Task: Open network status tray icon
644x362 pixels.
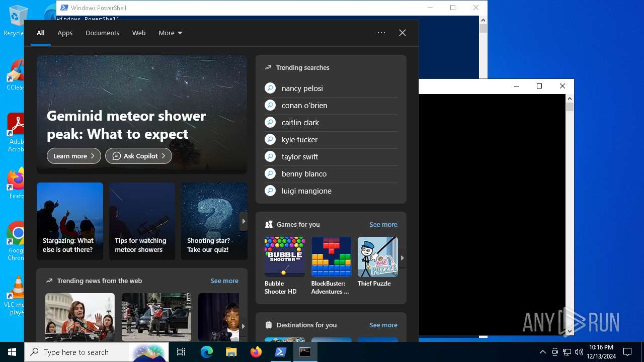Action: point(567,352)
